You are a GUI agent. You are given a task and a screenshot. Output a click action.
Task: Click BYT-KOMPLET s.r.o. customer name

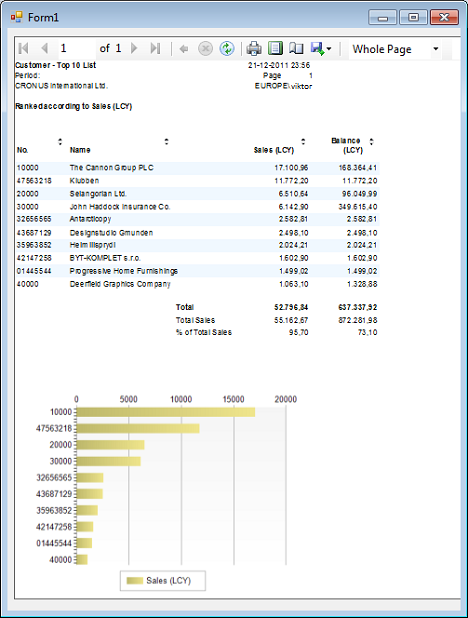[105, 258]
